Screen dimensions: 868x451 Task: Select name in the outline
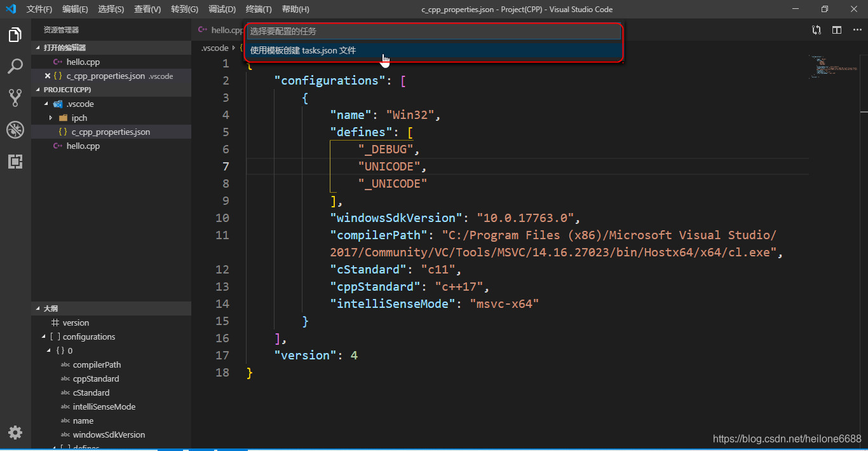pyautogui.click(x=111, y=420)
